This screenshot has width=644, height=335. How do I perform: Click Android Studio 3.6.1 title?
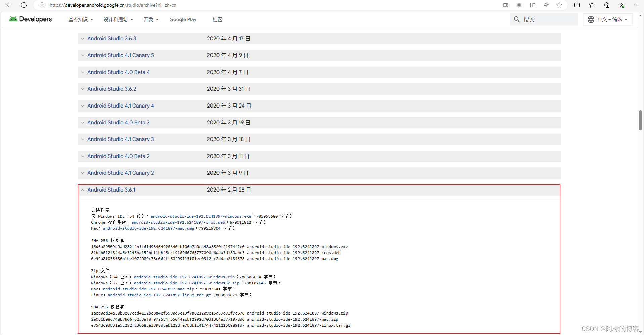(x=111, y=190)
